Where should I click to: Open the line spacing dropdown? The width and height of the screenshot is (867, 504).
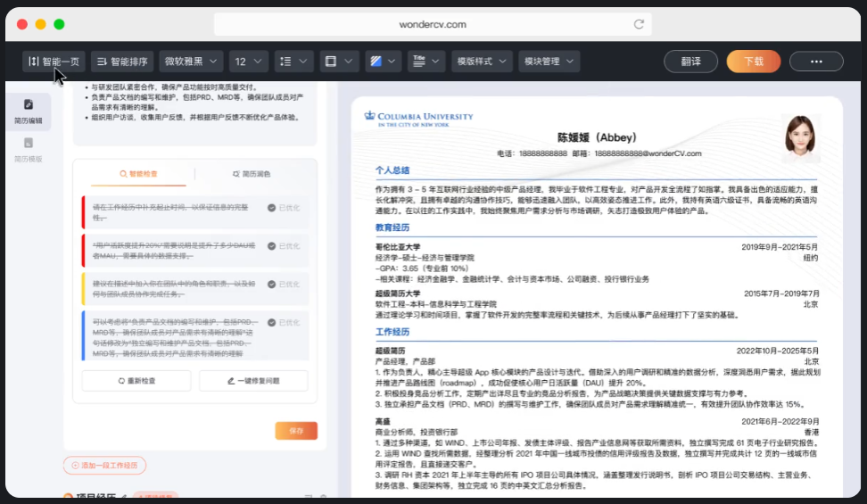293,62
